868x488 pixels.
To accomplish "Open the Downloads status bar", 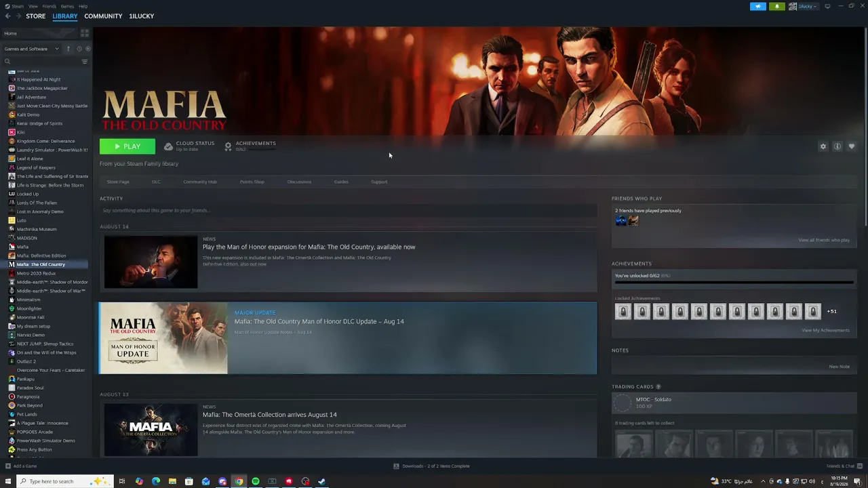I will (x=432, y=466).
